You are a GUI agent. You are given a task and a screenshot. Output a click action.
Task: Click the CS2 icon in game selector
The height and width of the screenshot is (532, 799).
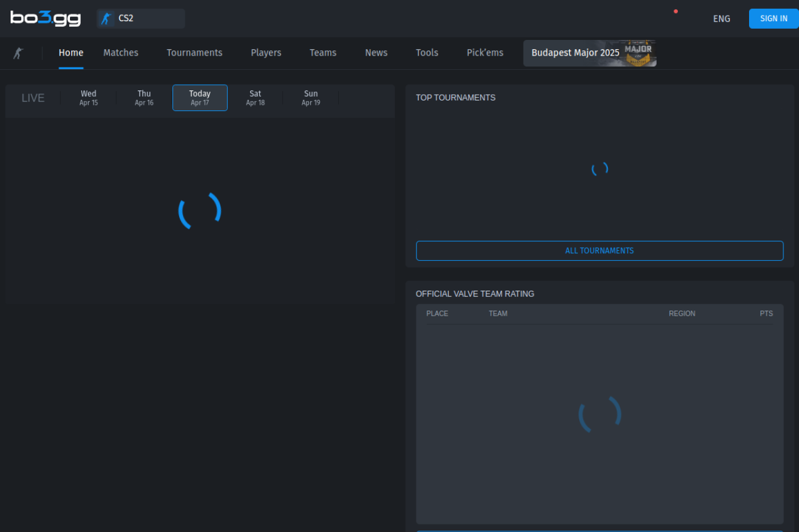click(x=106, y=19)
